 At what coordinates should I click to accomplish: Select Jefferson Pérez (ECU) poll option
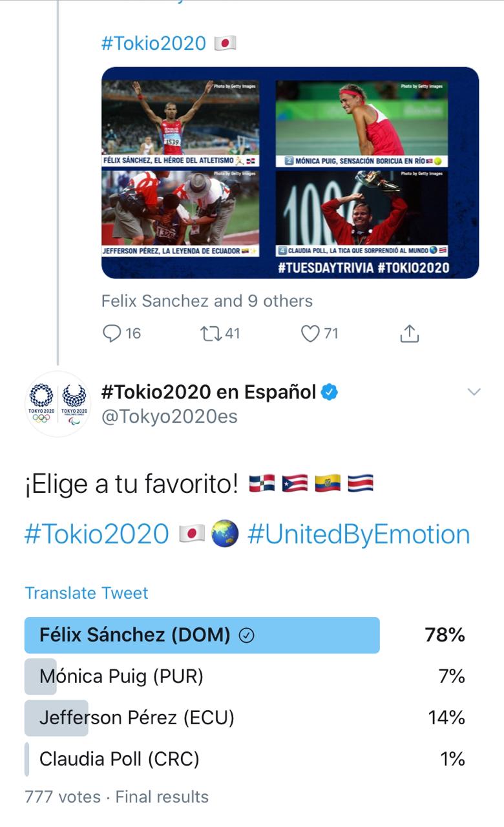coord(137,718)
